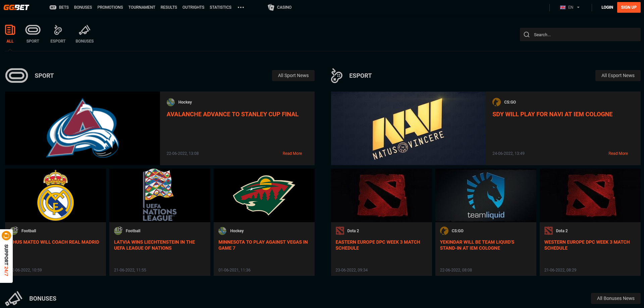
Task: Select the BONUSES megaphone category icon
Action: pos(85,30)
